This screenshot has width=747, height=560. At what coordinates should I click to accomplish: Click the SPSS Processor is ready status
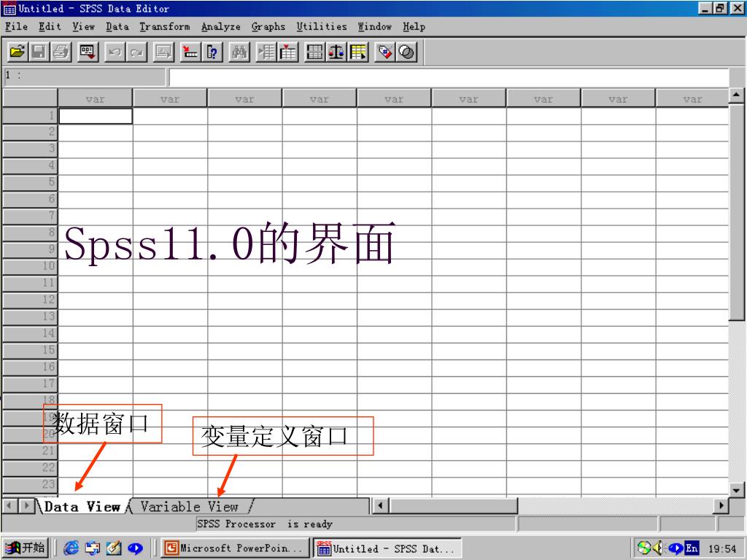tap(264, 524)
